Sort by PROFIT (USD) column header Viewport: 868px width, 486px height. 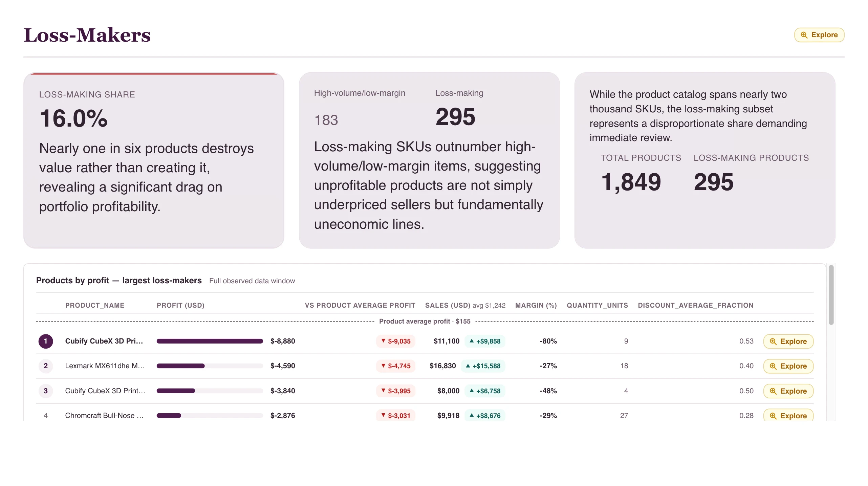pyautogui.click(x=180, y=305)
